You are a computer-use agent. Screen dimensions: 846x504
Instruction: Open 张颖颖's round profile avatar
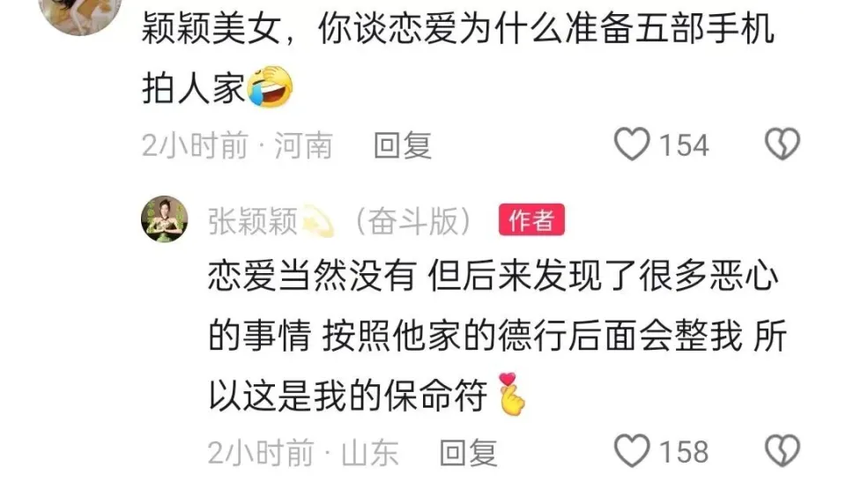coord(165,219)
